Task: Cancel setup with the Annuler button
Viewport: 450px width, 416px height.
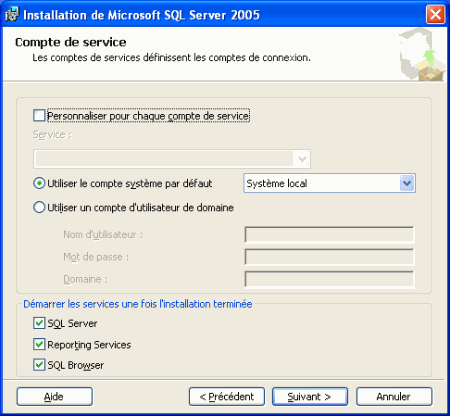Action: pos(394,397)
